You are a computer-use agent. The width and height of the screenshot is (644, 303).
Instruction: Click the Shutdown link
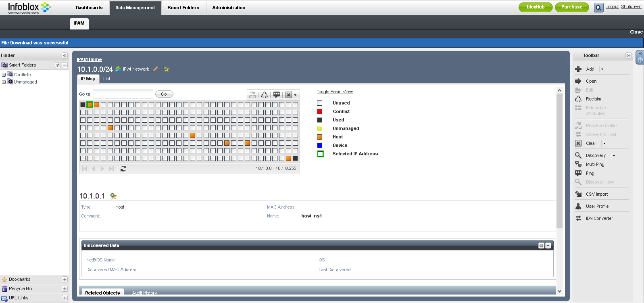click(x=631, y=6)
